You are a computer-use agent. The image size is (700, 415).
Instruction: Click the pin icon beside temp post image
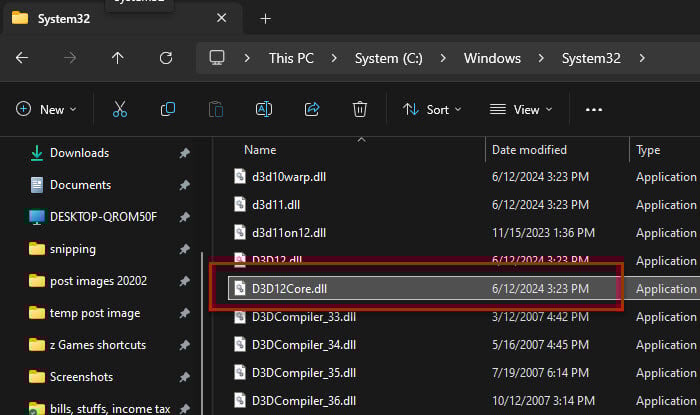184,313
